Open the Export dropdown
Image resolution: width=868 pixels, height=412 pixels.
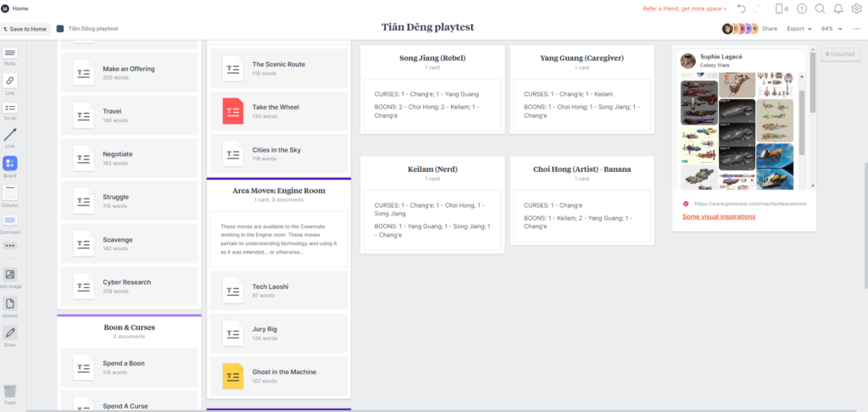pyautogui.click(x=798, y=29)
